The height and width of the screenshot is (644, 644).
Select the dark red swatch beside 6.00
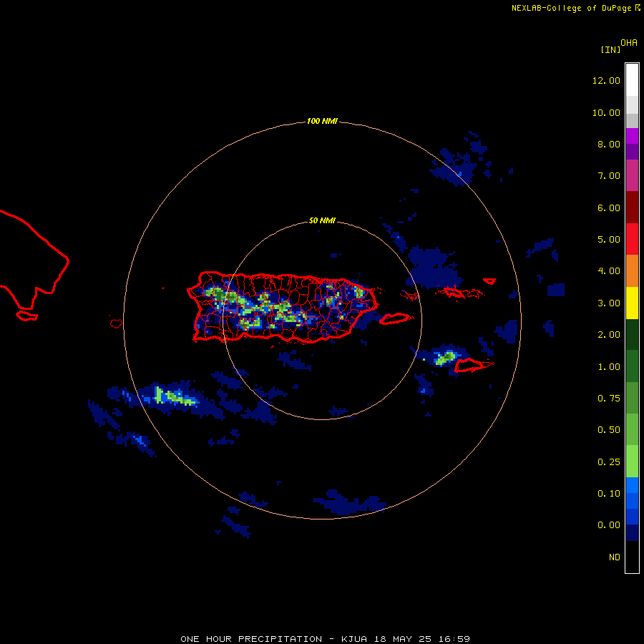click(632, 208)
